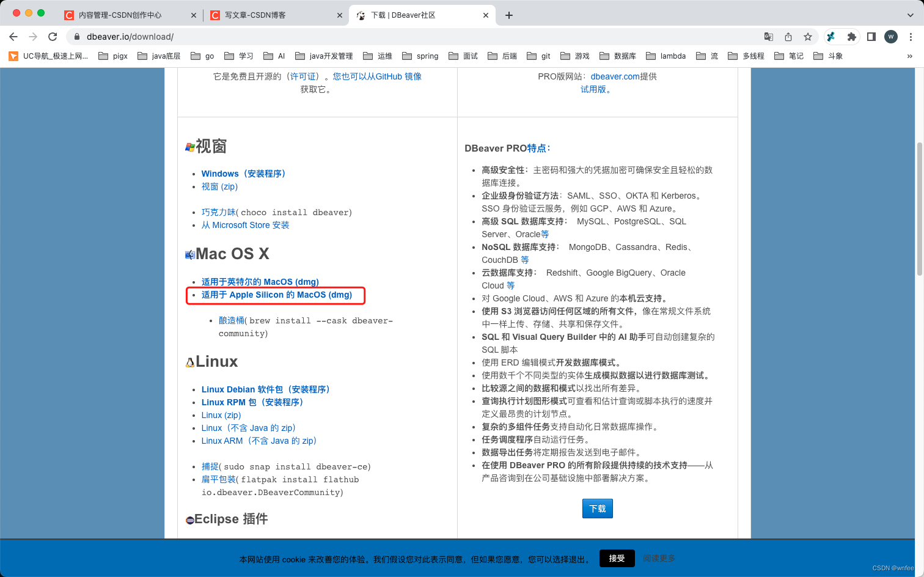The height and width of the screenshot is (577, 924).
Task: Open the 多线程 bookmark folder
Action: [x=746, y=56]
